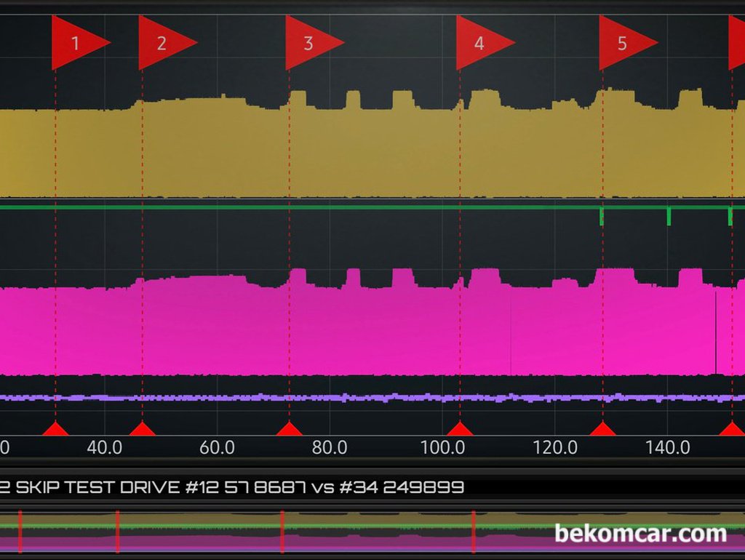This screenshot has height=560, width=745.
Task: Select the bottom triangle marker below flag 5
Action: 603,428
